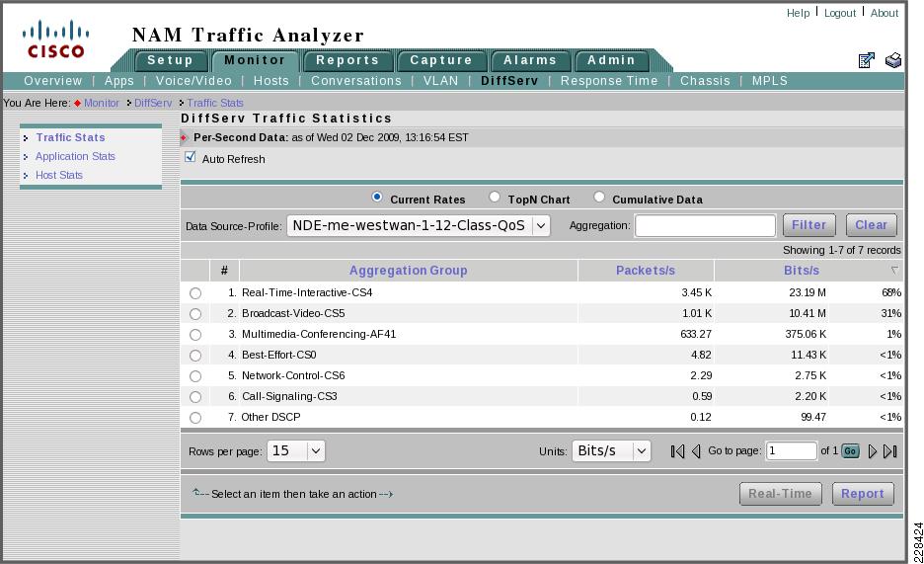Open the Monitor tab
Screen dimensions: 924x564
pos(255,60)
